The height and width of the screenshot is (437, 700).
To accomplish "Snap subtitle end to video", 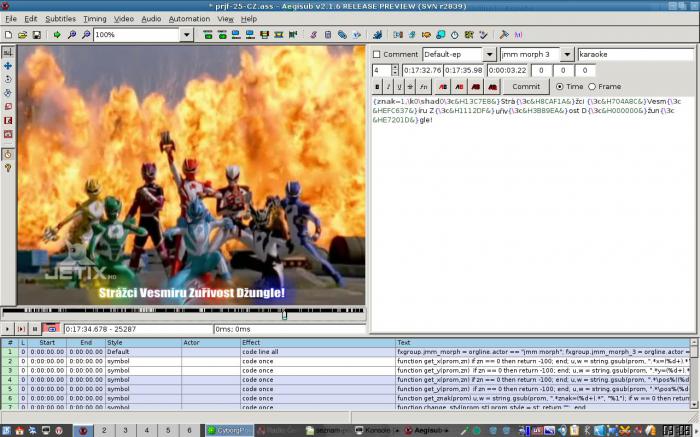I will (250, 34).
